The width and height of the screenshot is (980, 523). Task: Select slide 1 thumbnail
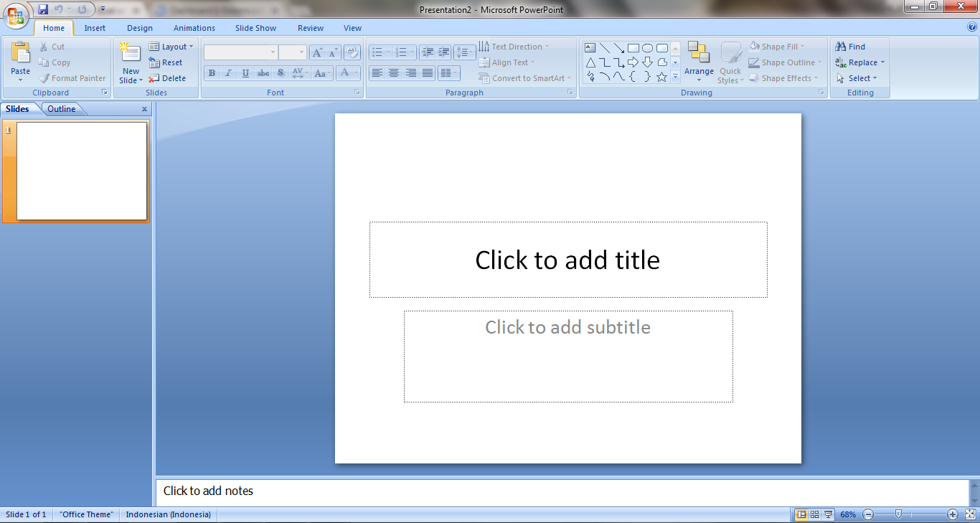tap(82, 171)
